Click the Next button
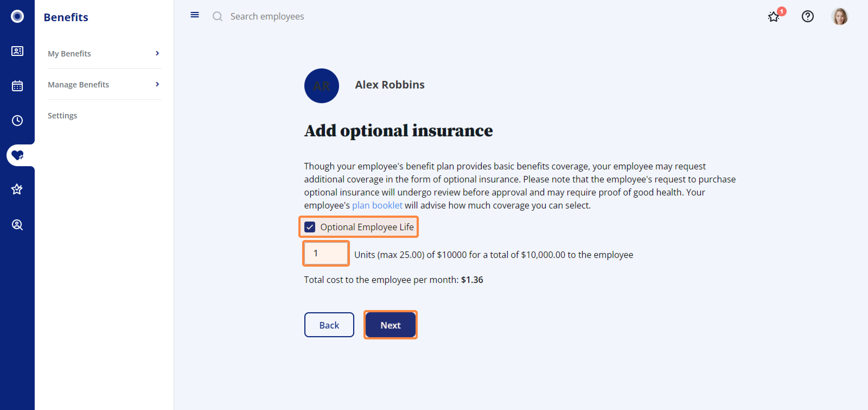The height and width of the screenshot is (410, 868). coord(391,325)
